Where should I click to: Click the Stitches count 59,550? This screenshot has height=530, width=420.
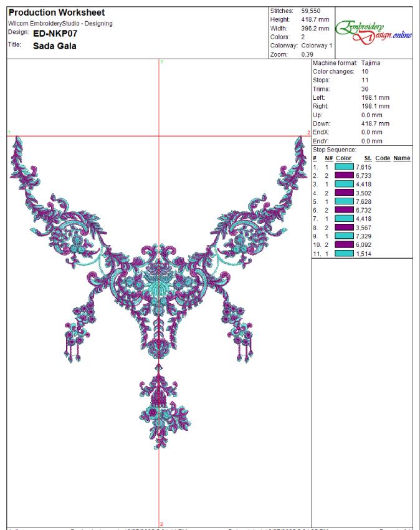(311, 11)
